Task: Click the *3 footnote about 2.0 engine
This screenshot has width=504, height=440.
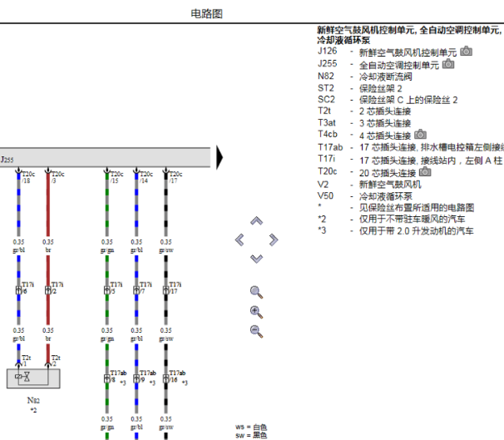Action: click(x=396, y=230)
